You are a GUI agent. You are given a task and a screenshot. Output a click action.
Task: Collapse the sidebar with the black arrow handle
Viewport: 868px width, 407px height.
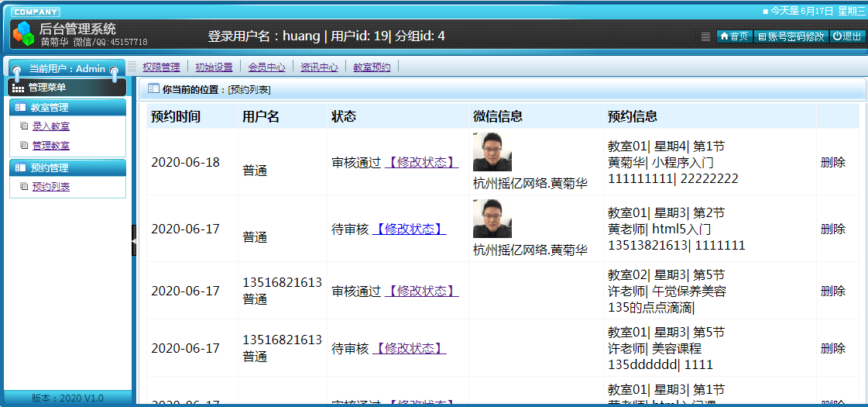pos(134,240)
